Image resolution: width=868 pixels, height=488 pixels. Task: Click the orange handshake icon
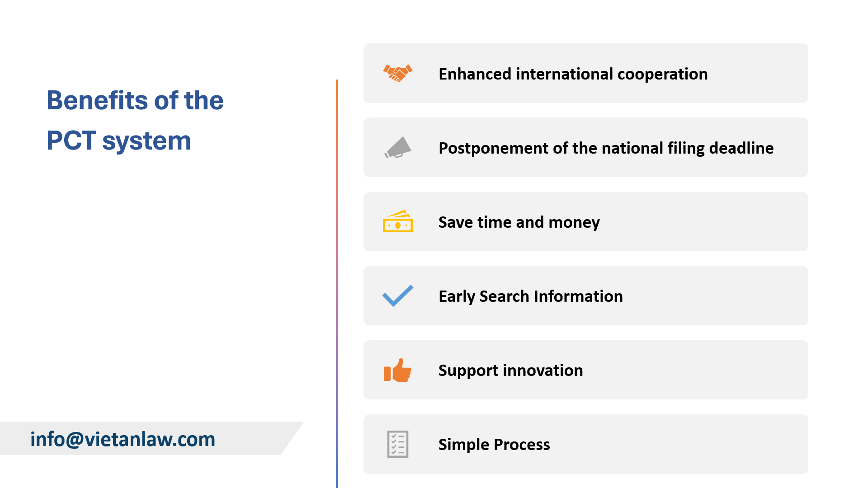[x=398, y=73]
